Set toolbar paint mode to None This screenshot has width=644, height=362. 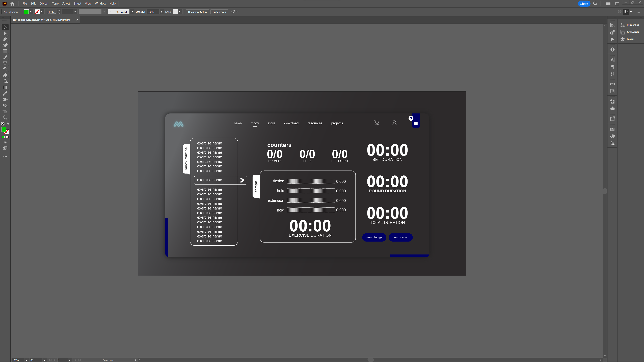click(8, 137)
